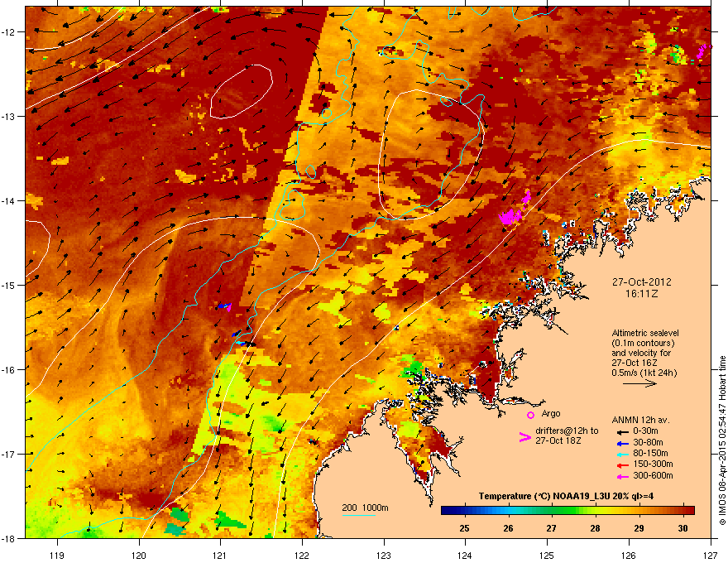Click the latitude axis label -16
The height and width of the screenshot is (563, 728).
(x=9, y=370)
